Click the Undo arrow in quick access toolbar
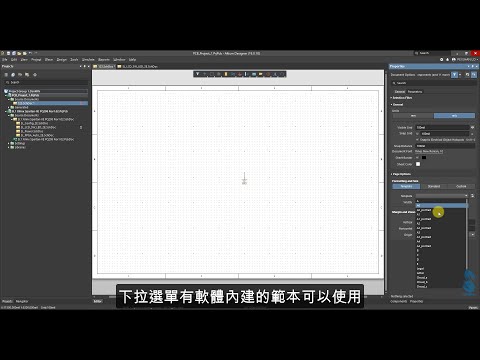Screen dimensions: 480x360 point(30,53)
